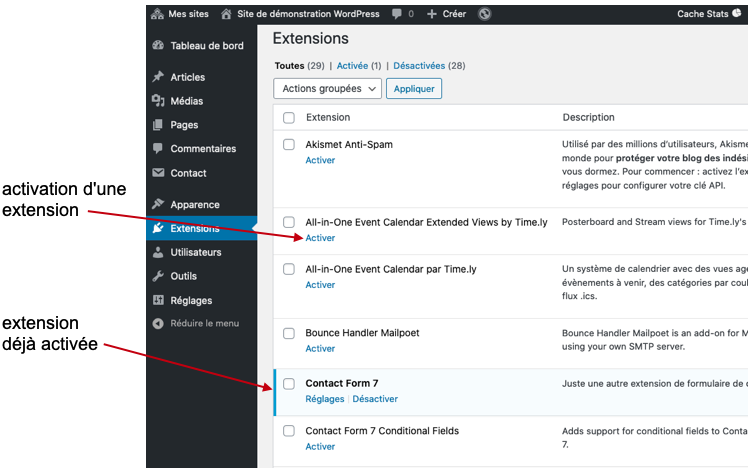Toggle the select-all checkbox in table header

click(x=289, y=118)
